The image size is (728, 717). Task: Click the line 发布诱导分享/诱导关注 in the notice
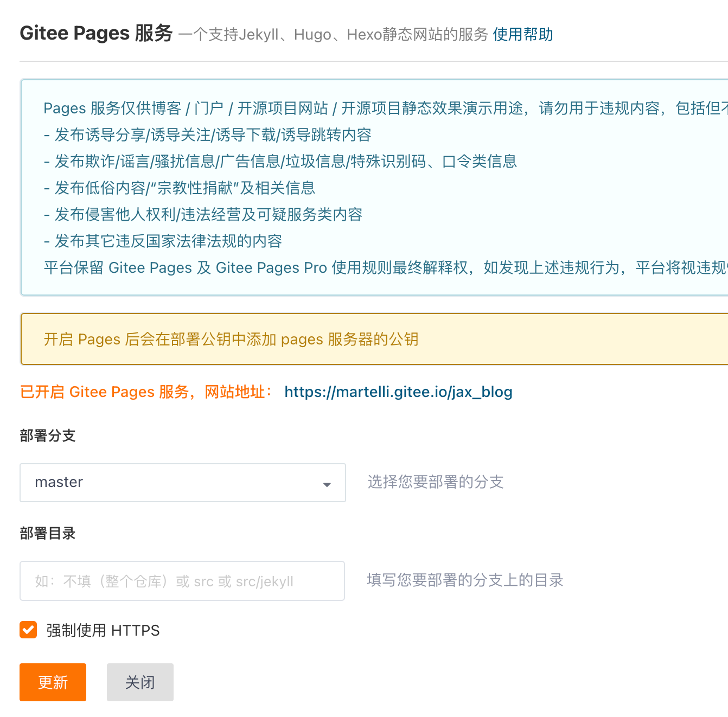[x=208, y=135]
